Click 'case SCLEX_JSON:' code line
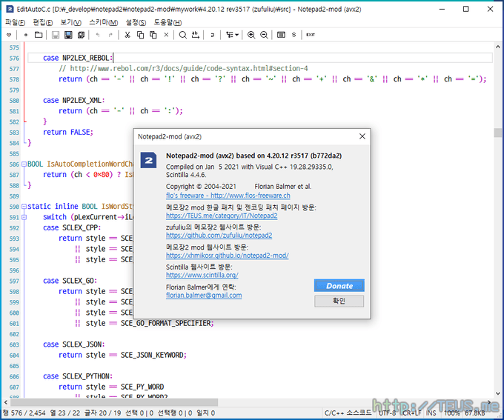The width and height of the screenshot is (504, 420). pyautogui.click(x=74, y=344)
